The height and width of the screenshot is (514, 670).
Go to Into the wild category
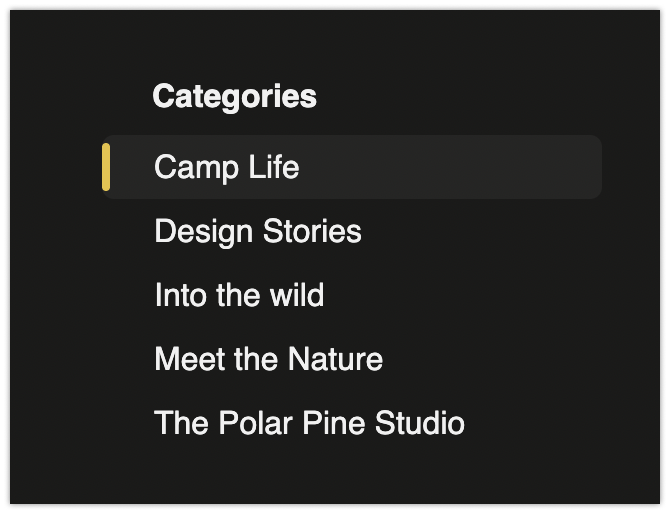pos(239,295)
